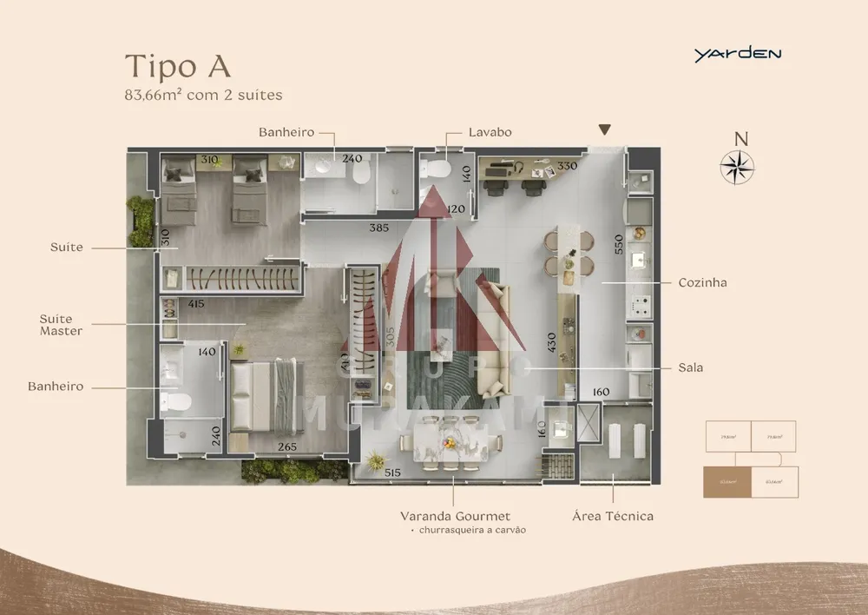Click the double bed in Suíte Master

tap(267, 395)
